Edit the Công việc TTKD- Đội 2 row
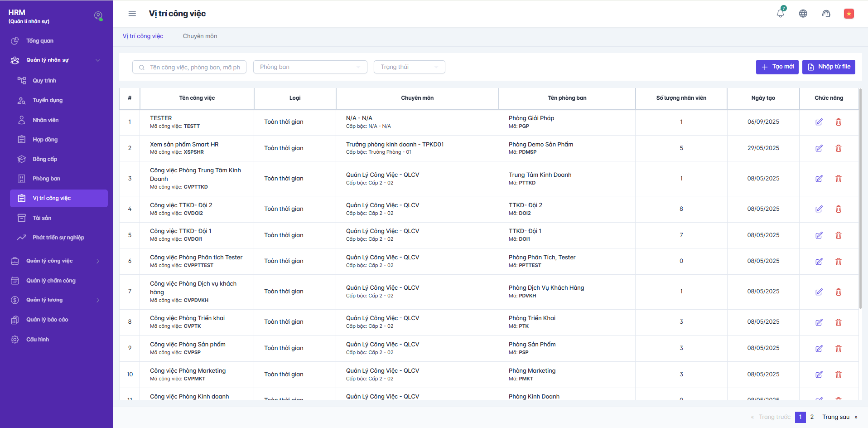 (819, 209)
